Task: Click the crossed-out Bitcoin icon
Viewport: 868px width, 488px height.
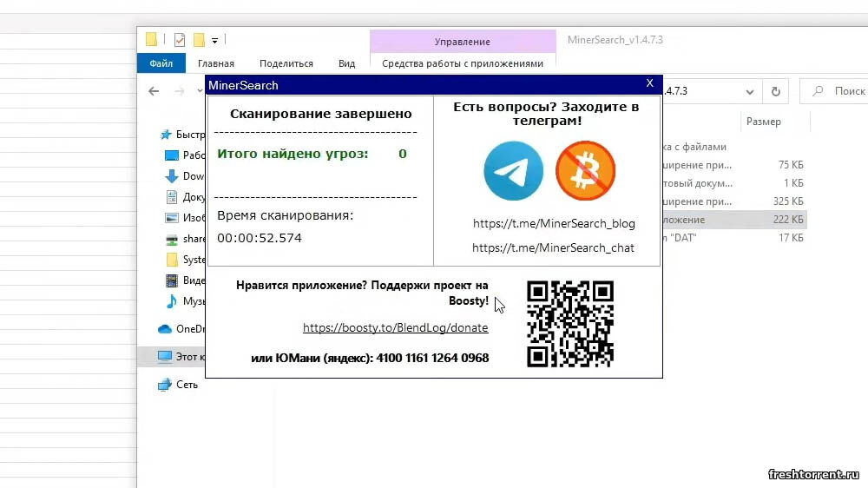Action: [x=585, y=171]
